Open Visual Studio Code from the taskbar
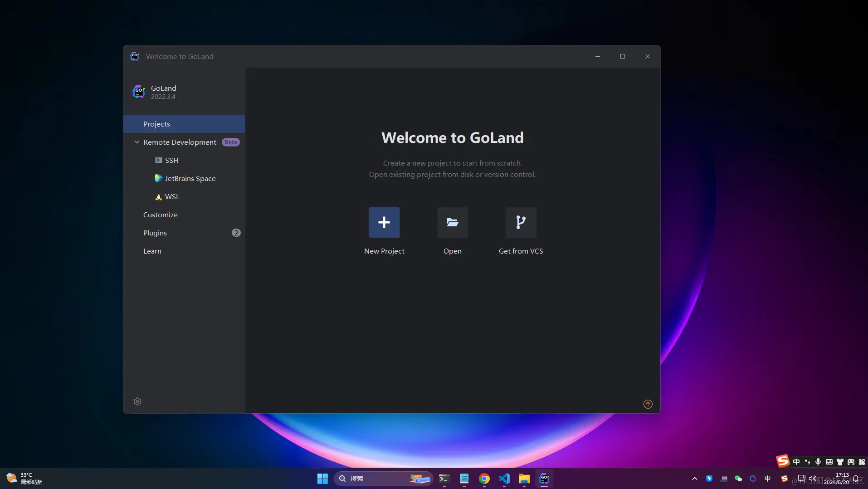Image resolution: width=868 pixels, height=489 pixels. pos(504,479)
